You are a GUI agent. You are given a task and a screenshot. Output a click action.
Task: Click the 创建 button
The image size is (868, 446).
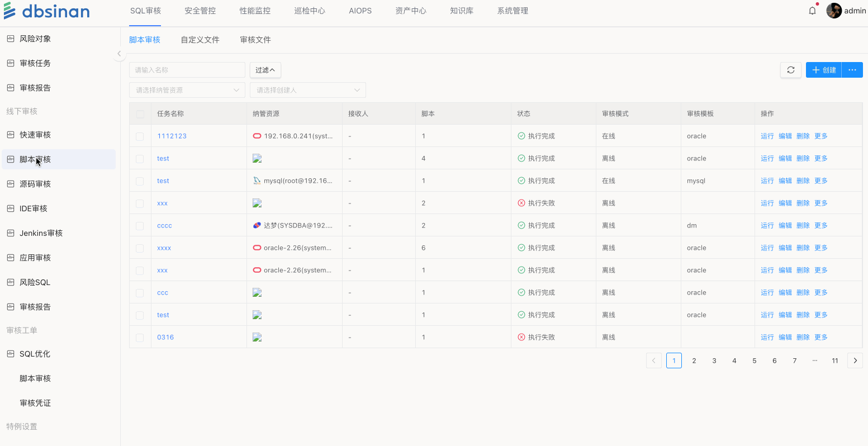[x=823, y=70]
